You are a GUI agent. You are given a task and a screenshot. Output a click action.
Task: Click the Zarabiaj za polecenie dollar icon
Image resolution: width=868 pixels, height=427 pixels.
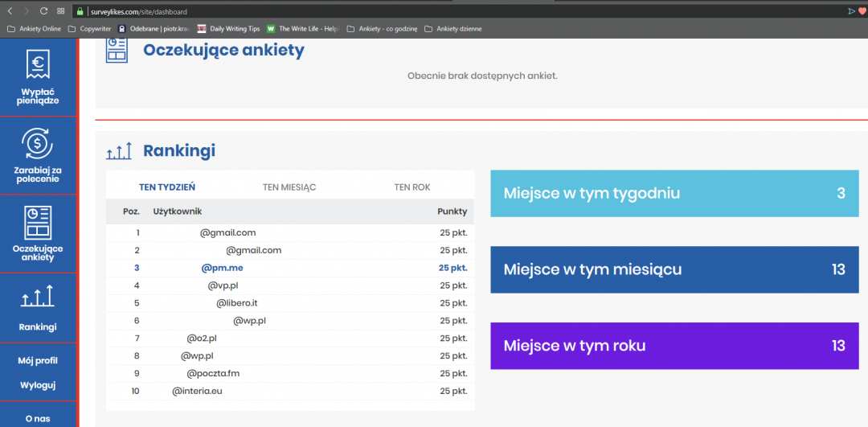(x=38, y=144)
